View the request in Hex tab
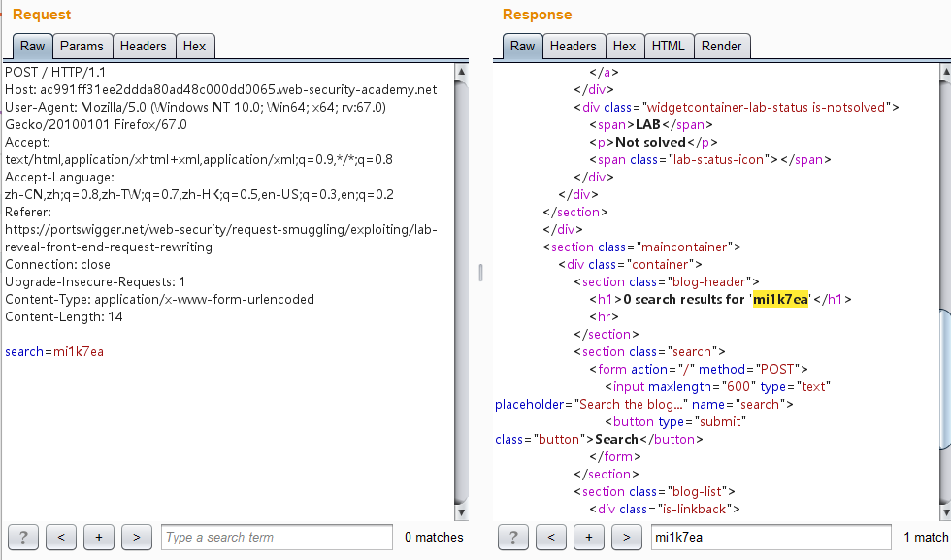This screenshot has height=560, width=951. 194,46
